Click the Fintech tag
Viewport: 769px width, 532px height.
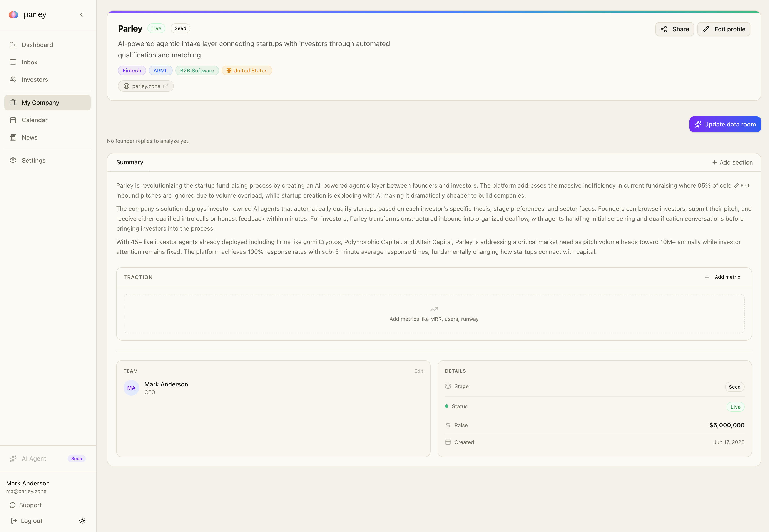[x=132, y=70]
